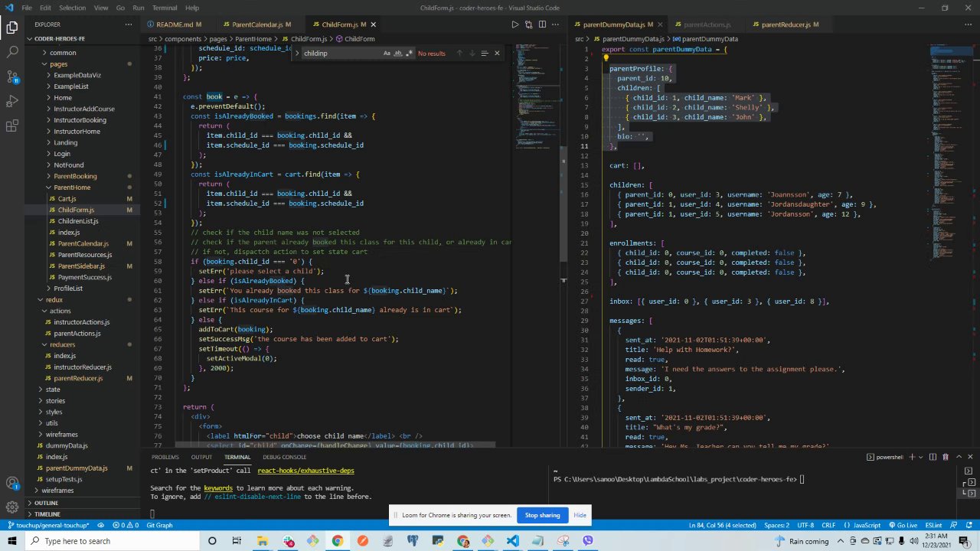The height and width of the screenshot is (551, 980).
Task: Open Run and Debug view
Action: (12, 102)
